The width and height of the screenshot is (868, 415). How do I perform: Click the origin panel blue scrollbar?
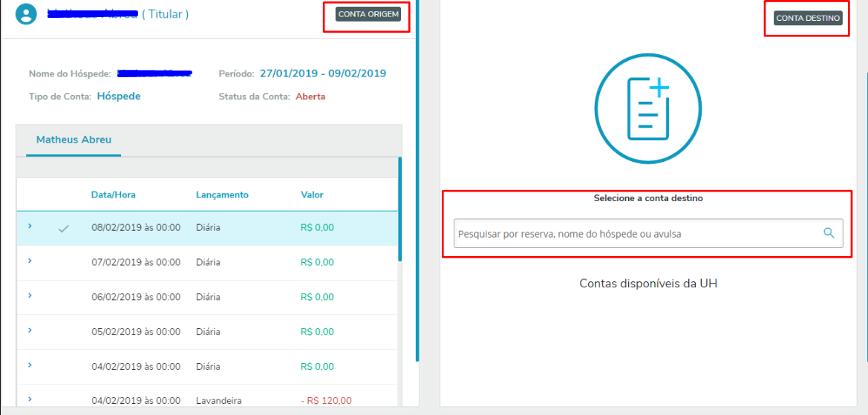tap(417, 180)
